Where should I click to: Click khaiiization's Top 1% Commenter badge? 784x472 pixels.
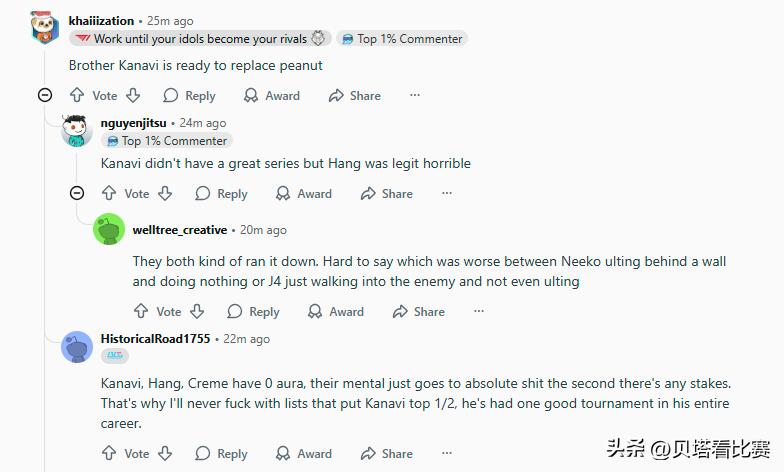pyautogui.click(x=402, y=39)
